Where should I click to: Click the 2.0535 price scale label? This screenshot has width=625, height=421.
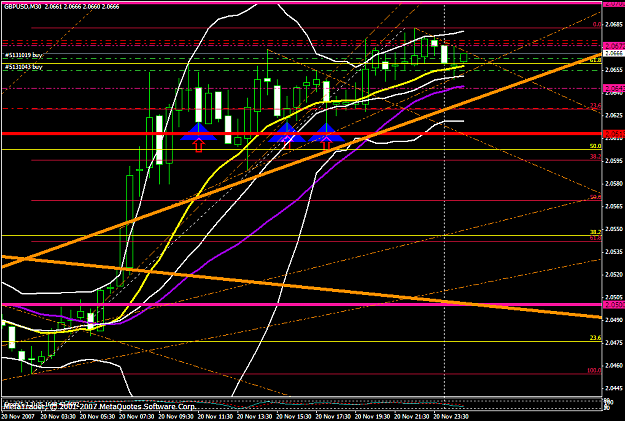[x=614, y=252]
